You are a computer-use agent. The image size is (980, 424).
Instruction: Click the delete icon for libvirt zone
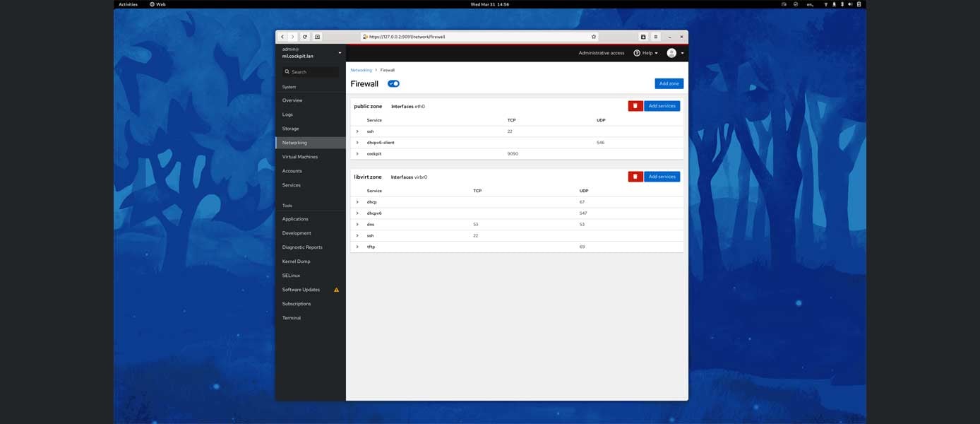(635, 176)
